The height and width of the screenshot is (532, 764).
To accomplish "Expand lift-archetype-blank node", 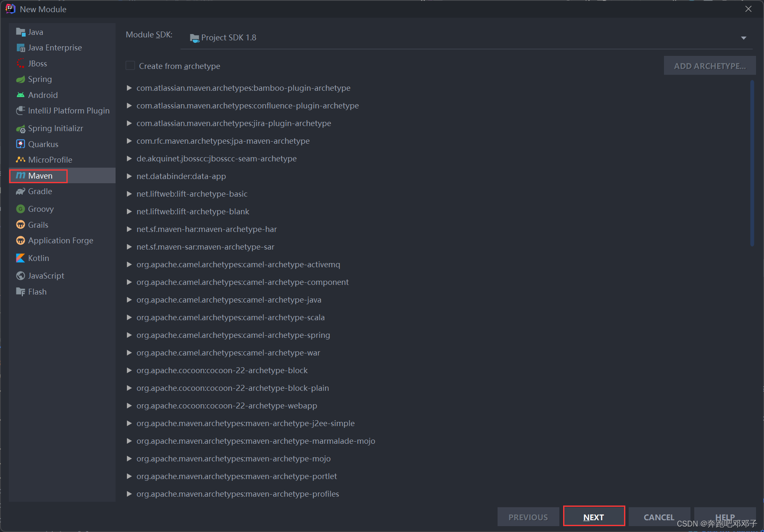I will pos(129,211).
